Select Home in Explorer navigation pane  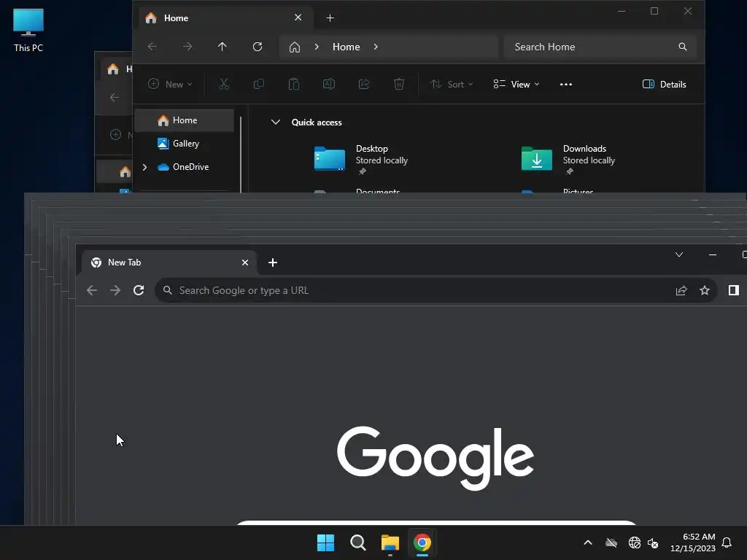coord(185,120)
